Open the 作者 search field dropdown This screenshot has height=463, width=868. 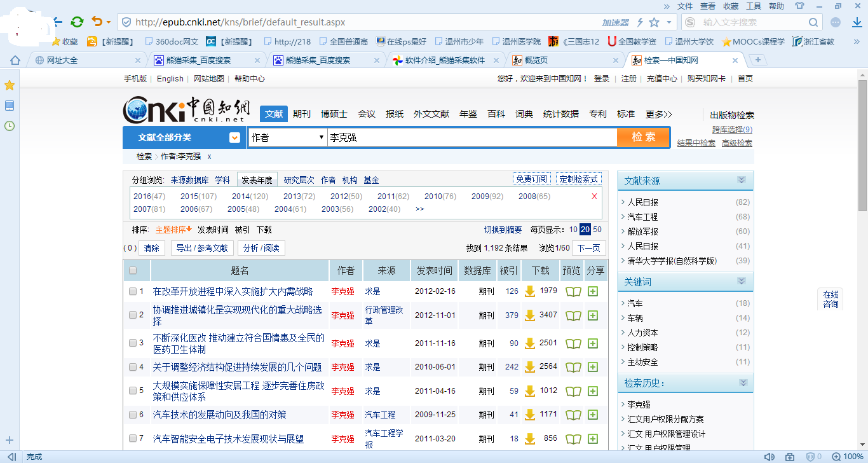pos(288,137)
